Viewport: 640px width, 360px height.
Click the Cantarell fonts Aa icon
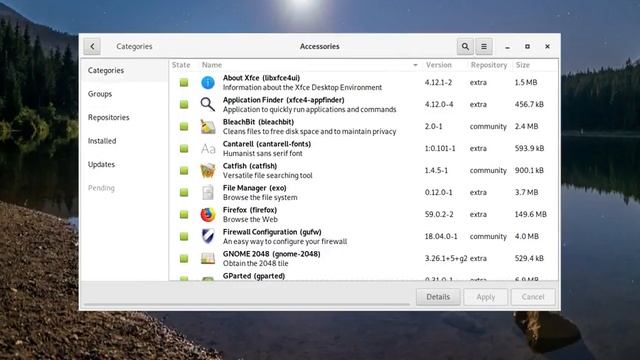(x=208, y=149)
